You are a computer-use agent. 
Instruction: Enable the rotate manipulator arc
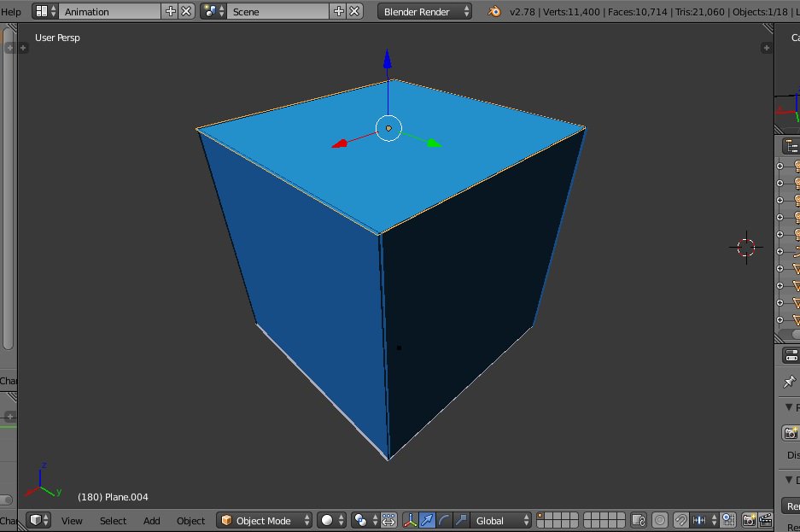[444, 520]
